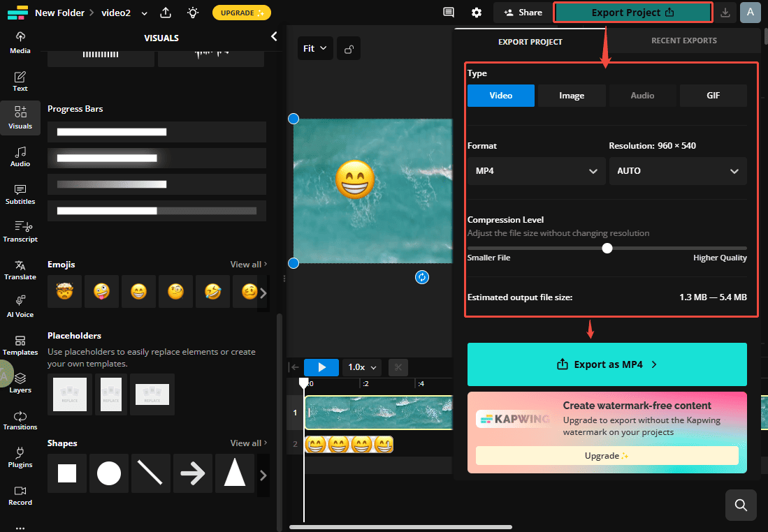The width and height of the screenshot is (768, 532).
Task: Adjust the Compression Level slider
Action: pos(607,248)
